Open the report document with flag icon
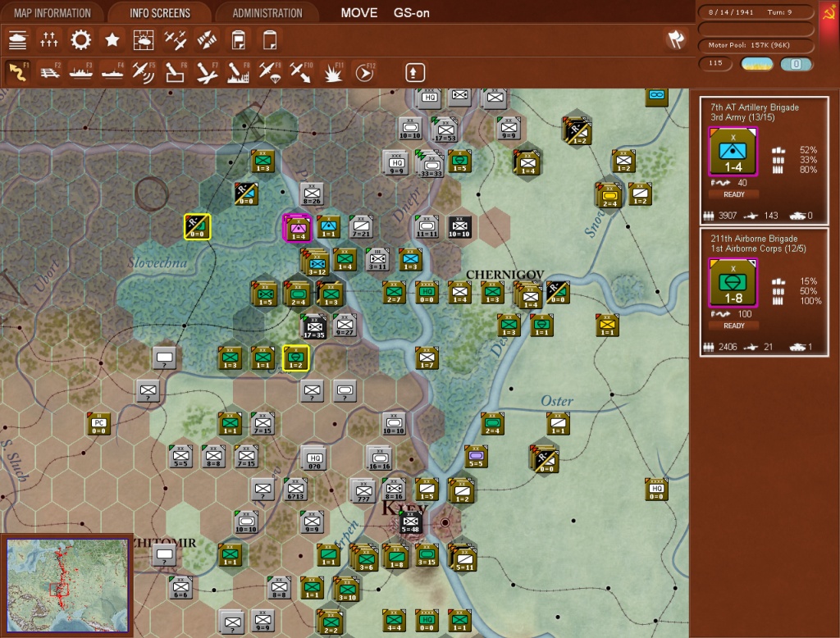840x638 pixels. 239,40
